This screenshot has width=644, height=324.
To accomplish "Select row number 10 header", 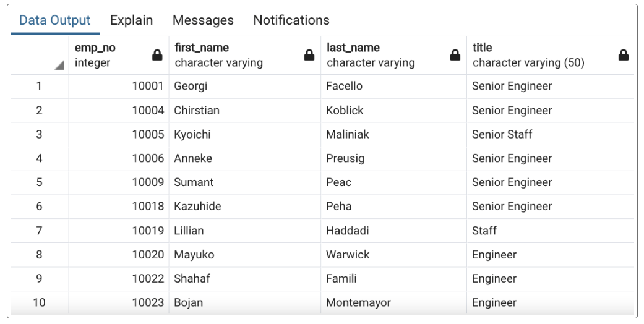I will (40, 302).
